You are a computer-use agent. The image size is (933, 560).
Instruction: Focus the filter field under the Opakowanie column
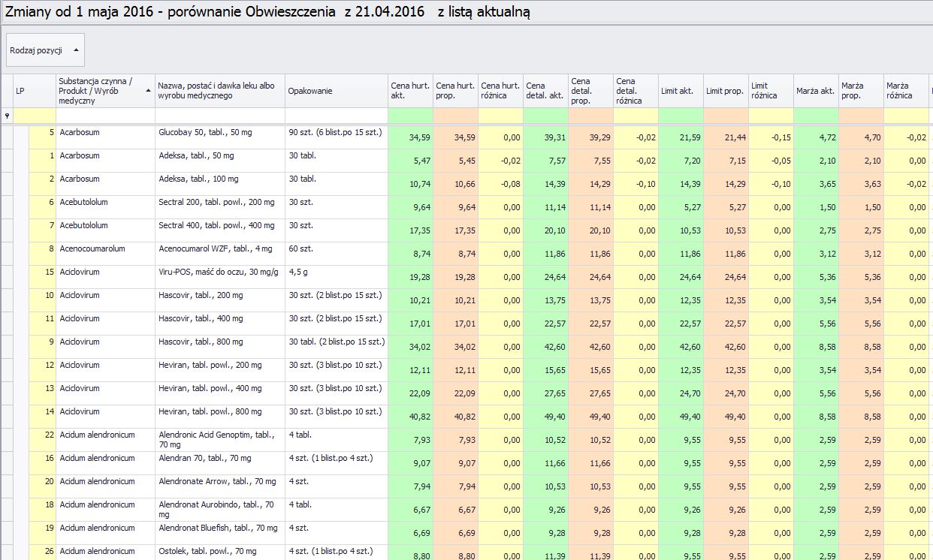click(336, 116)
